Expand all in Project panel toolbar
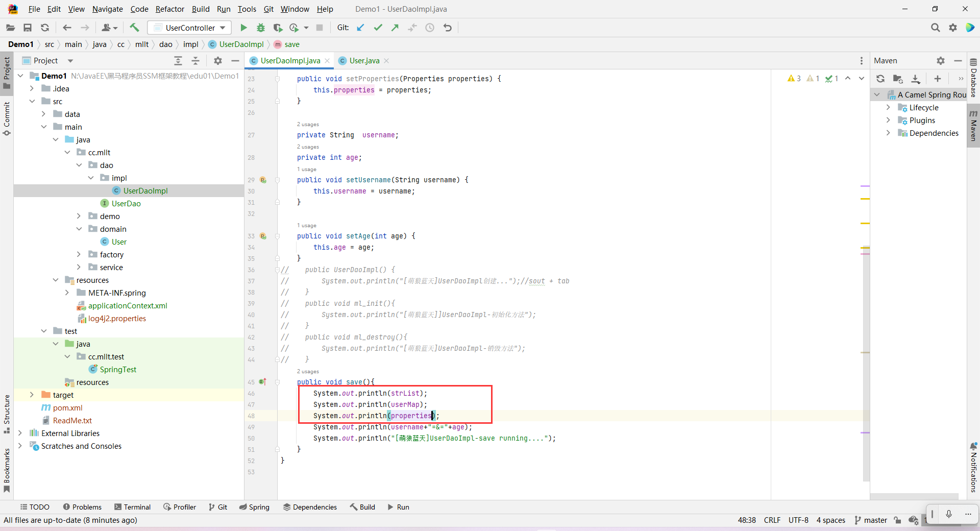The image size is (980, 531). (178, 61)
